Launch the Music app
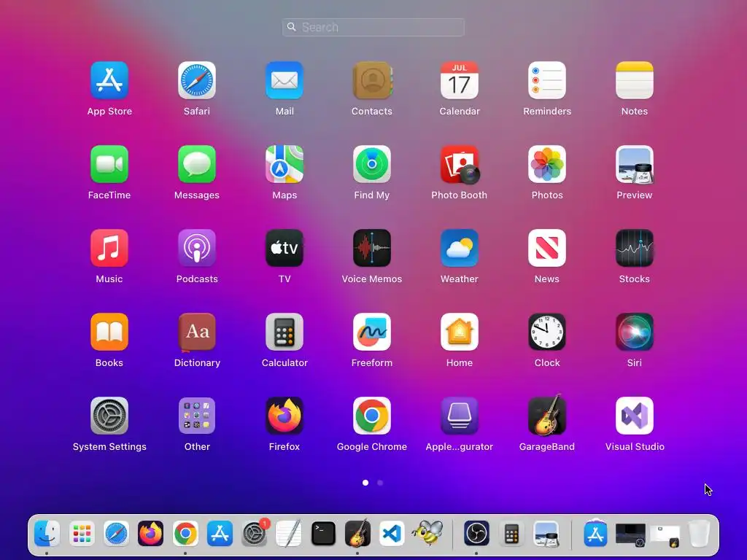Screen dimensions: 747x560 pos(109,248)
